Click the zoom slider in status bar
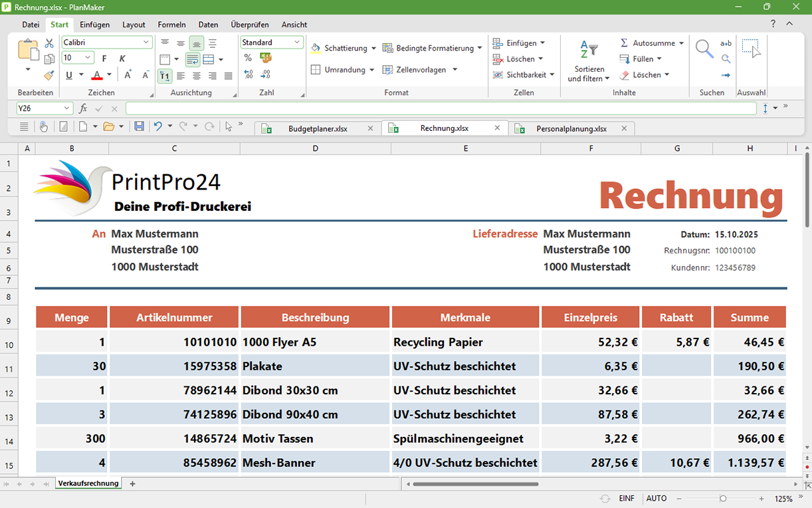Viewport: 812px width, 508px height. (723, 499)
